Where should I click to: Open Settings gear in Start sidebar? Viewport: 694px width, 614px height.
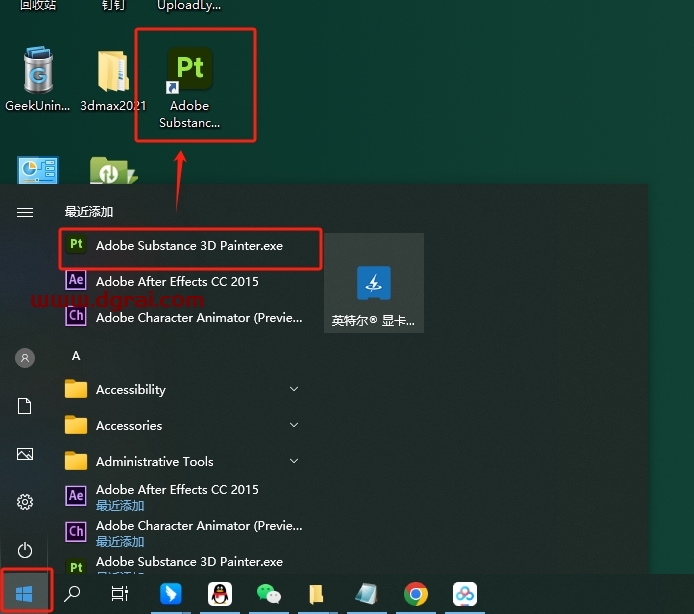tap(25, 502)
